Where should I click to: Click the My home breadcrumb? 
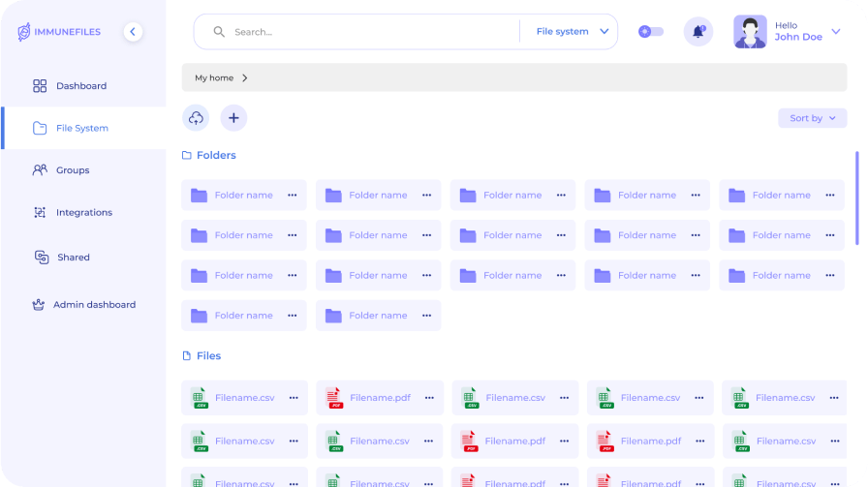[x=214, y=77]
